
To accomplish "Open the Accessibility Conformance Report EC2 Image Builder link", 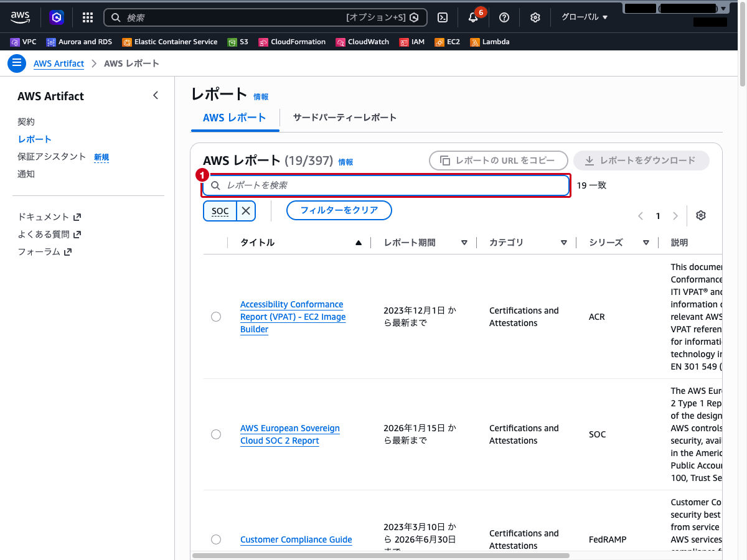I will 293,317.
